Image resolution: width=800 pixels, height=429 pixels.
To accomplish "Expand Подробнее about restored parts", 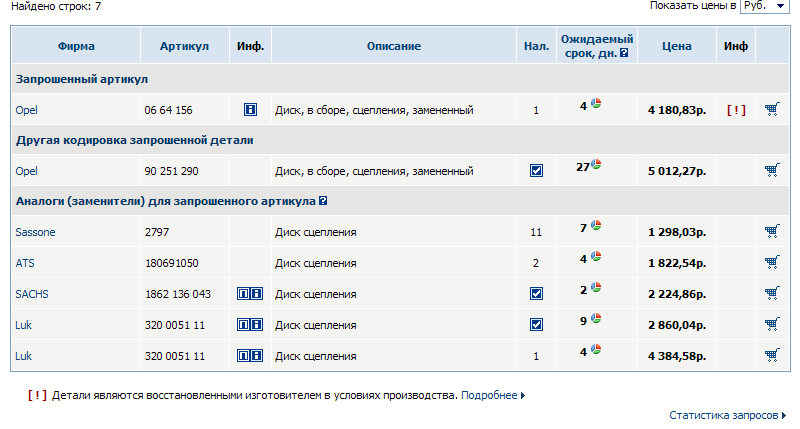I will pos(492,395).
